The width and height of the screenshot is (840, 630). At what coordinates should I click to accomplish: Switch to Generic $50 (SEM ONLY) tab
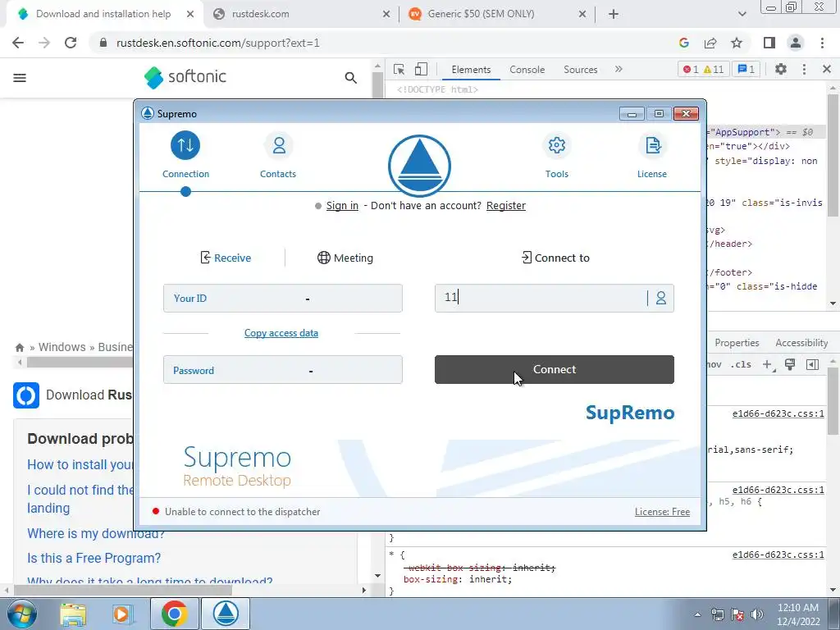[497, 14]
